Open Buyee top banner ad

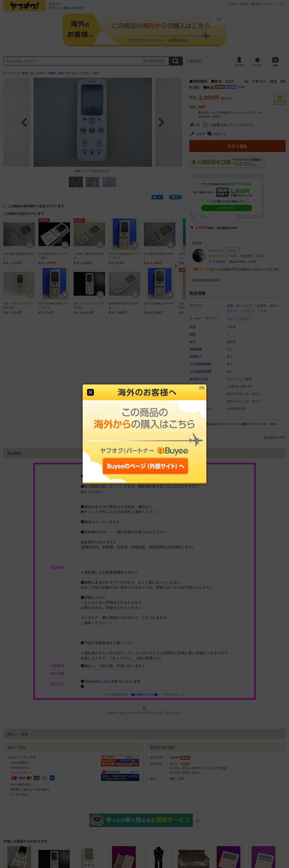[x=144, y=30]
